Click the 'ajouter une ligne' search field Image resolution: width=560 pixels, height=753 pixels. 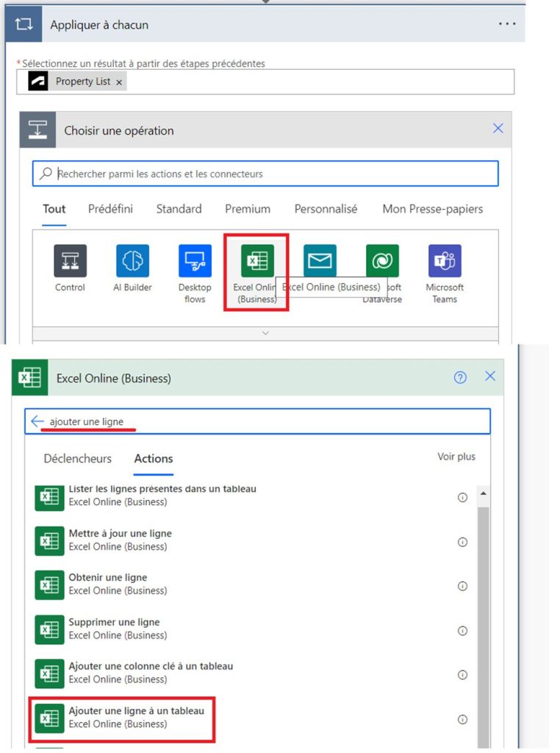(x=258, y=421)
